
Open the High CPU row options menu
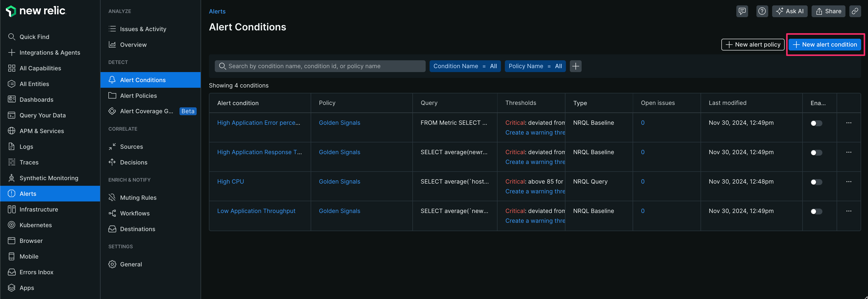(849, 182)
